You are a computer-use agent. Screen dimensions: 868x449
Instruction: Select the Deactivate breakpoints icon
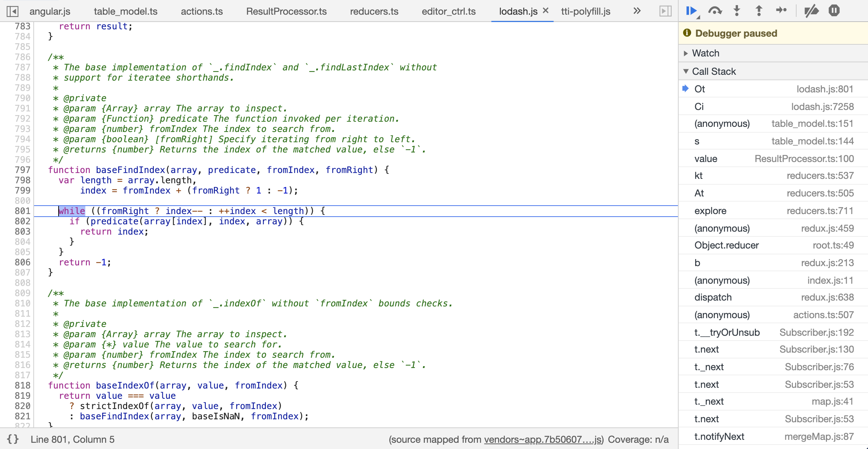811,11
